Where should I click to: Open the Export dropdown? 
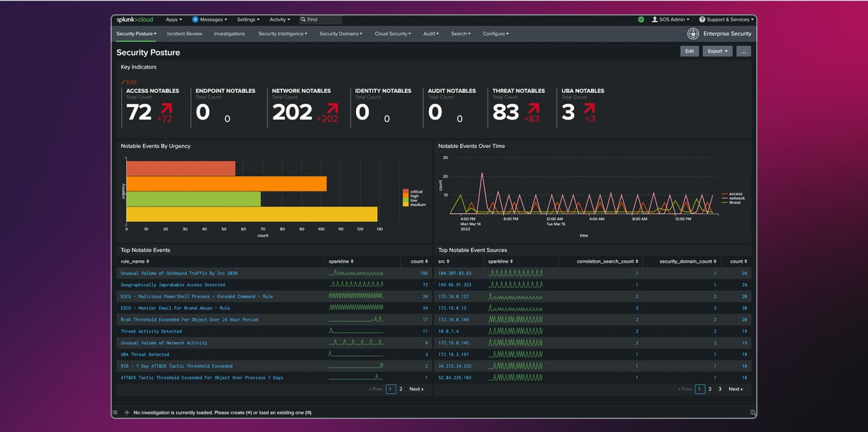point(717,51)
